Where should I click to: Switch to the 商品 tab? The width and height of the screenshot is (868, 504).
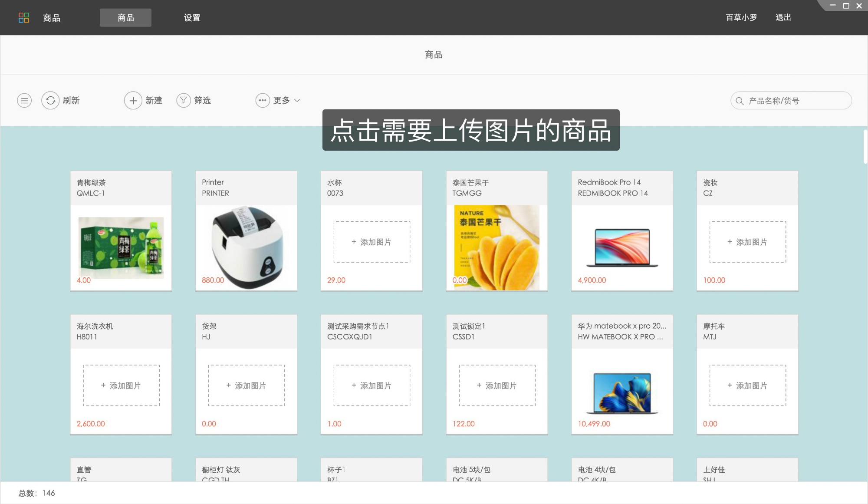[x=125, y=18]
